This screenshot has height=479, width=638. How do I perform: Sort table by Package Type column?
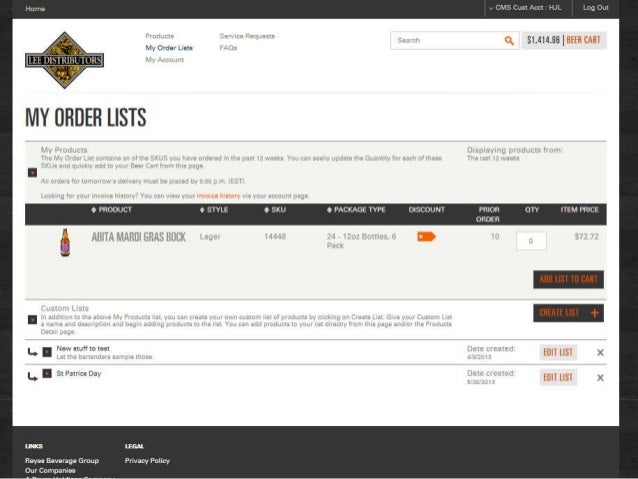tap(356, 210)
